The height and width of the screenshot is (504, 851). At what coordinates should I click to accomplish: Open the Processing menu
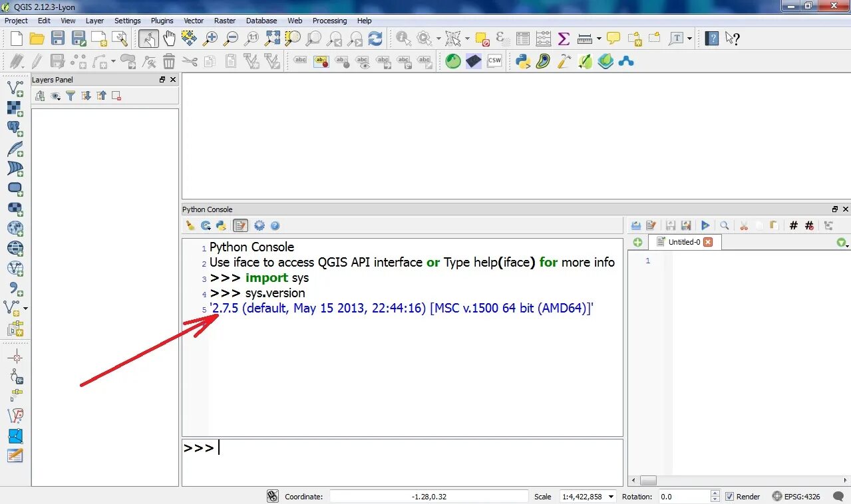coord(329,21)
